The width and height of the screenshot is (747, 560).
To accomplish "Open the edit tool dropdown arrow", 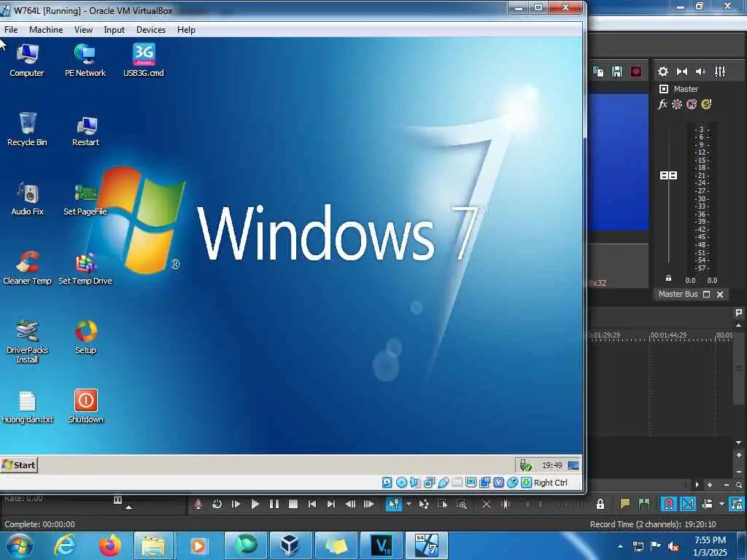I will (409, 504).
